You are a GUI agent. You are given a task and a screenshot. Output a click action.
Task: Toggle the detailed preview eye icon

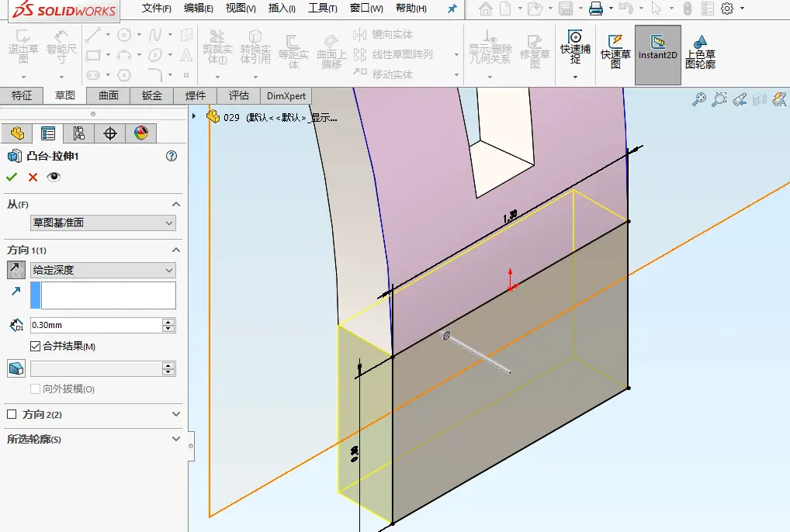coord(54,177)
